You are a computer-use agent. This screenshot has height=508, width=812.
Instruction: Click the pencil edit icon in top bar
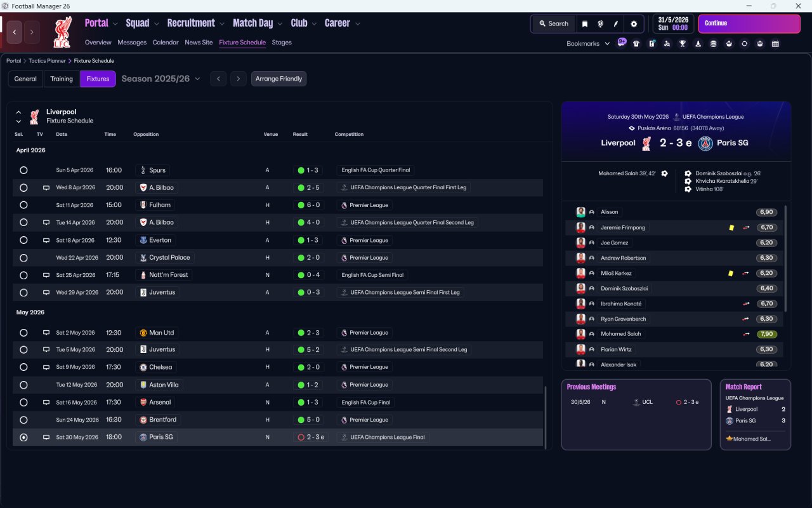click(615, 24)
